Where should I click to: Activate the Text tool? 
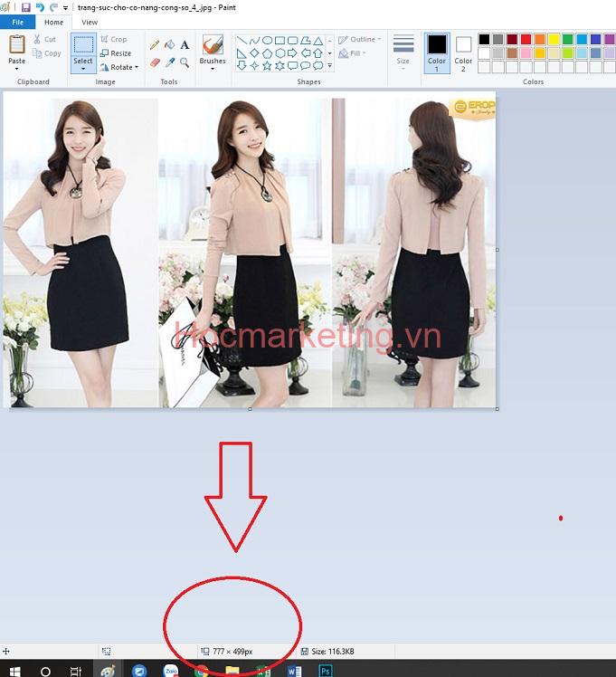(x=185, y=44)
